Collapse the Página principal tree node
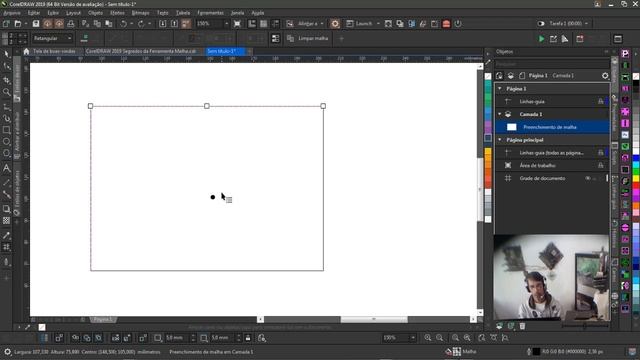The width and height of the screenshot is (640, 360). (500, 140)
